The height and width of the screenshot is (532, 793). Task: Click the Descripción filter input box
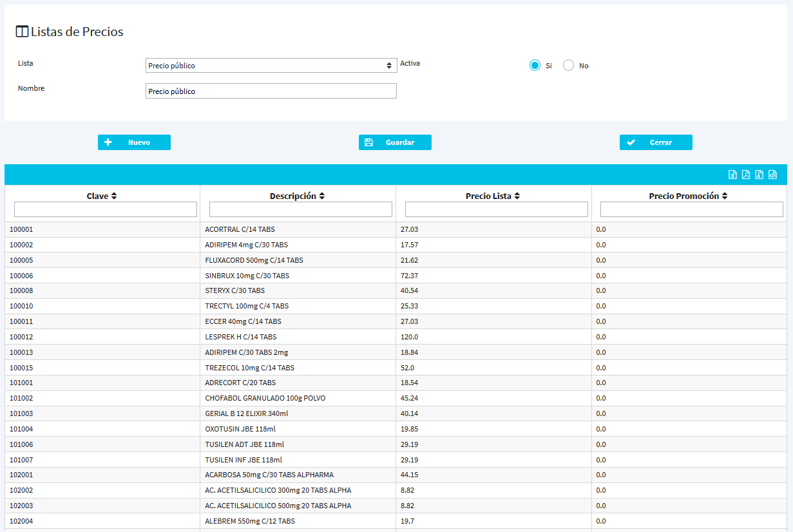click(x=301, y=209)
